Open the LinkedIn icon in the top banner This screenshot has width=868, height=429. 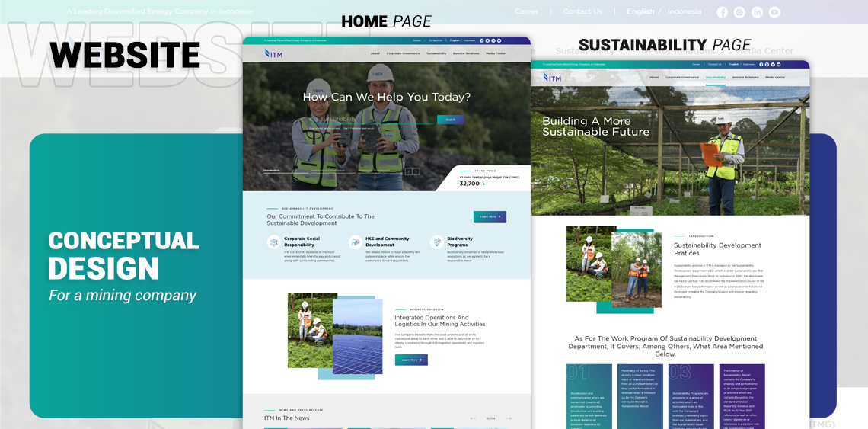(758, 12)
